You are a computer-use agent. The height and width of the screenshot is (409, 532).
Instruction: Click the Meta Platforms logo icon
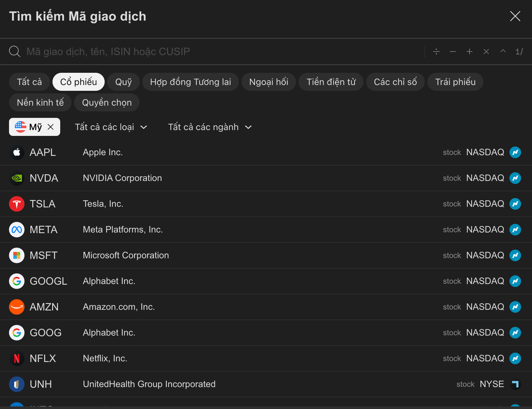[17, 229]
